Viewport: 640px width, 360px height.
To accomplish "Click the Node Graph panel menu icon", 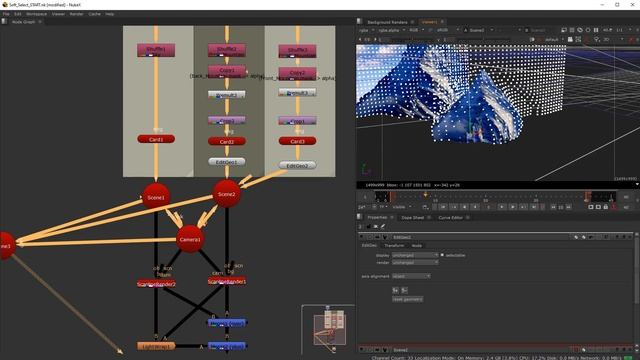I will pos(4,22).
